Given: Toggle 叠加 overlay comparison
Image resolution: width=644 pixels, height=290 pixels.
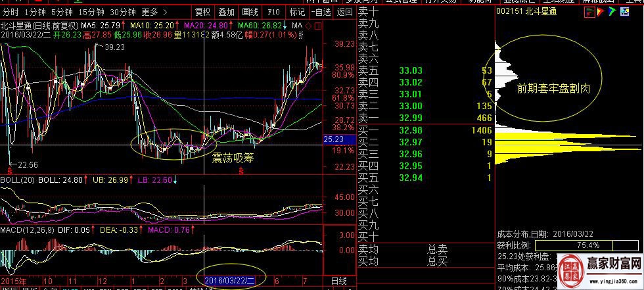Looking at the screenshot, I should pyautogui.click(x=226, y=12).
